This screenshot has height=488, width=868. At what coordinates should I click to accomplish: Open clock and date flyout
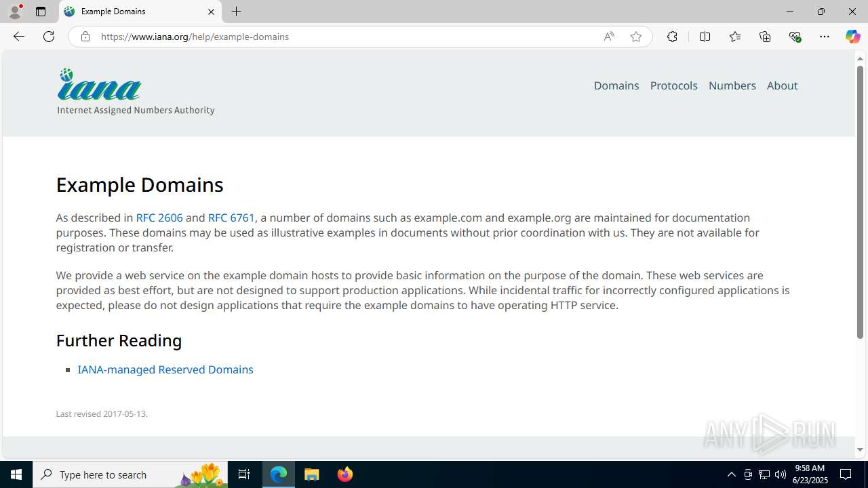click(810, 474)
